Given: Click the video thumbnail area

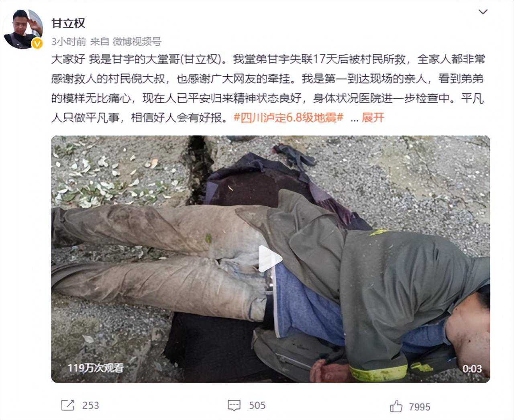Looking at the screenshot, I should (x=271, y=259).
